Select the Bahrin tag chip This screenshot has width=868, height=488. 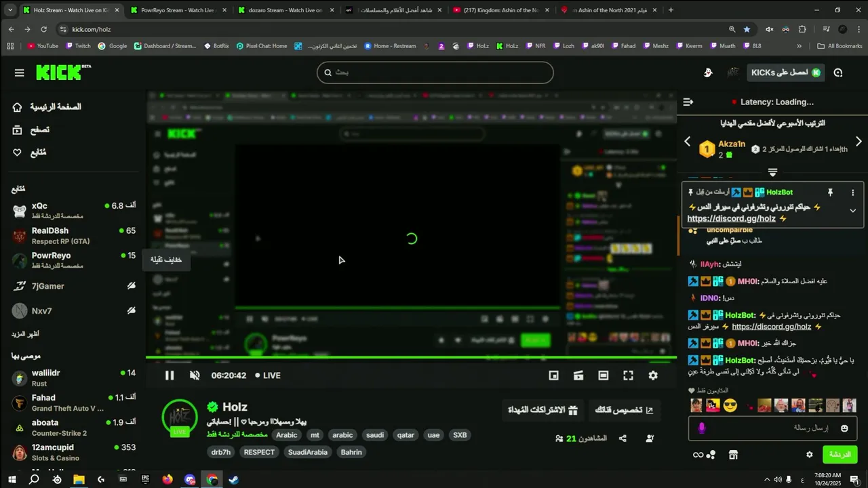coord(351,452)
